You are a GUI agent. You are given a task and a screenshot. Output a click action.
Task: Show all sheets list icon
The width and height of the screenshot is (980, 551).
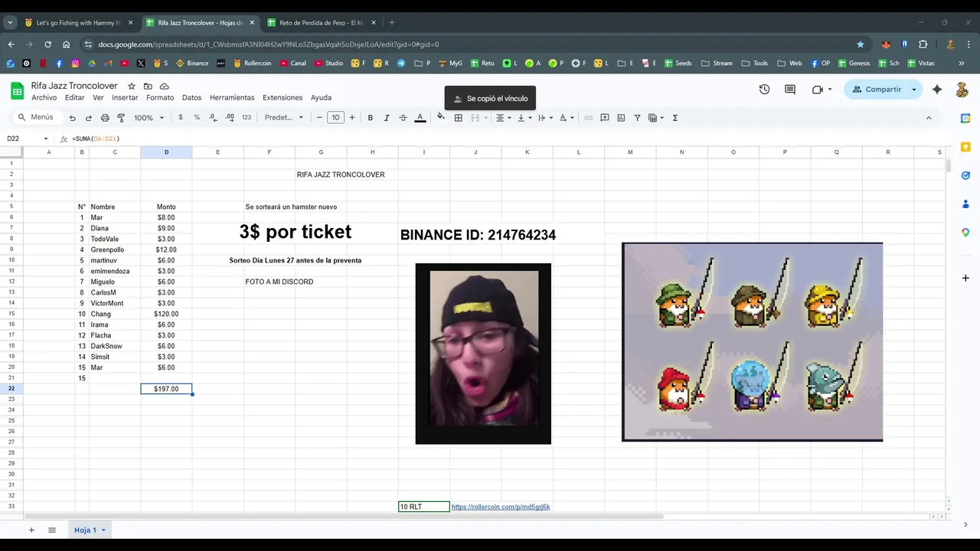pos(52,530)
